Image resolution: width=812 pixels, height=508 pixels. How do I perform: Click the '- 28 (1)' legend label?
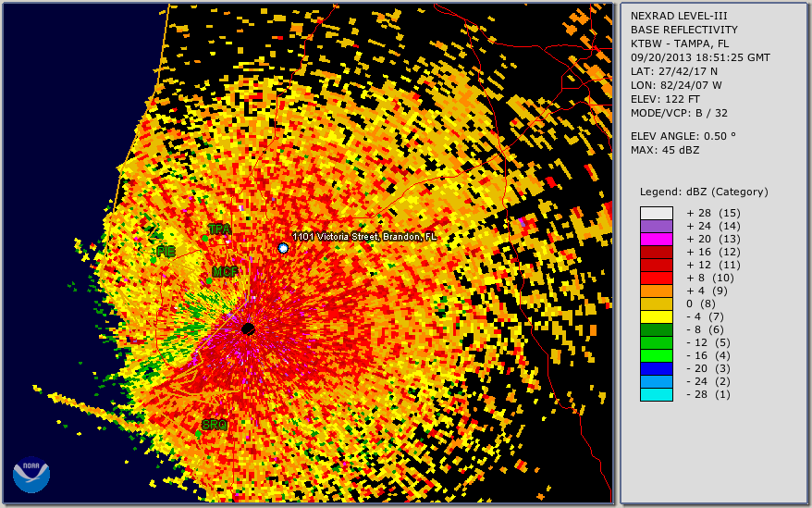tap(708, 394)
